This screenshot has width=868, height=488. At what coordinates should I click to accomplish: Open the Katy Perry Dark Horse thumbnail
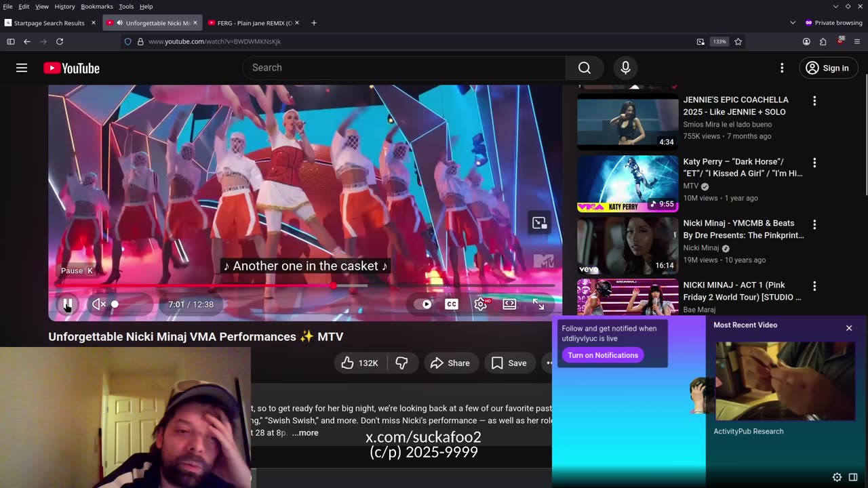pos(627,183)
